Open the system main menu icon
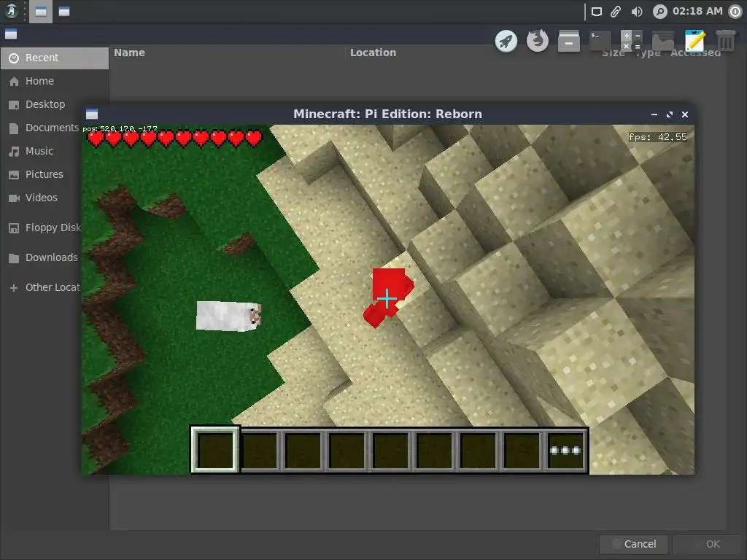Screen dimensions: 747x560 click(x=12, y=12)
